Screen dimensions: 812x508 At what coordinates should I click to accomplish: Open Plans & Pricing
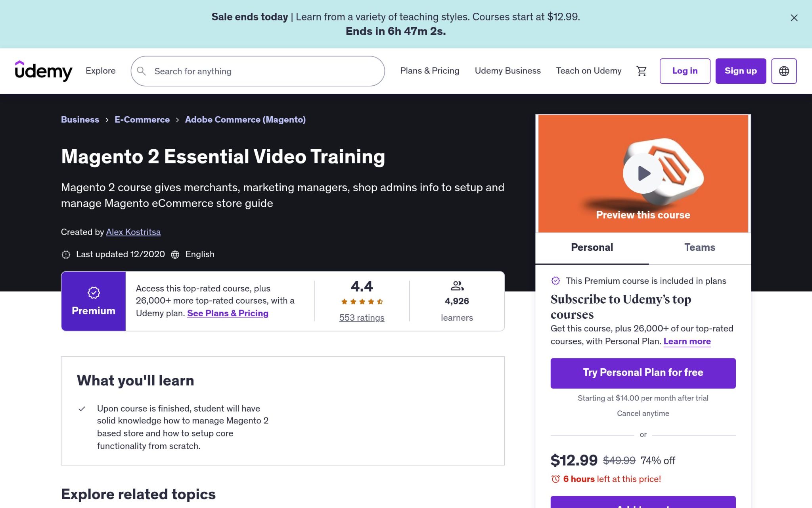pyautogui.click(x=430, y=71)
